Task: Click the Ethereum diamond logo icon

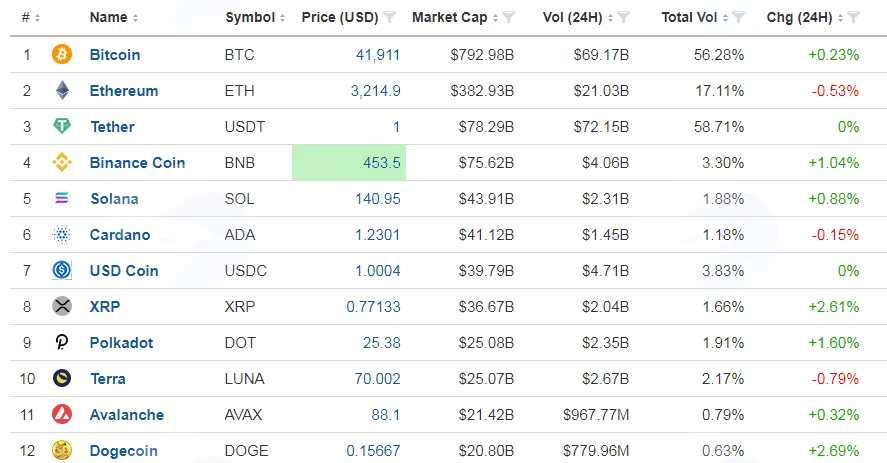Action: click(x=62, y=91)
